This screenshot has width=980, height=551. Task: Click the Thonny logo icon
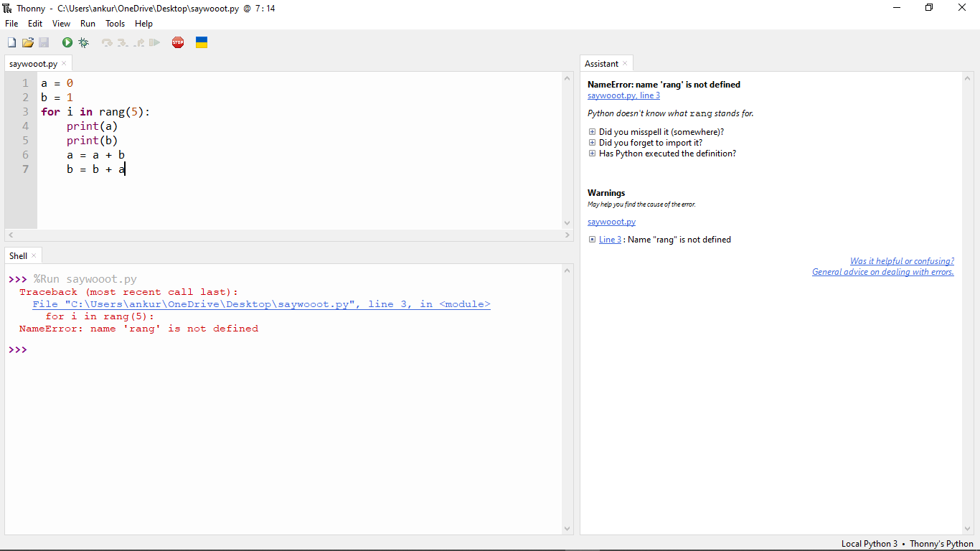tap(7, 8)
